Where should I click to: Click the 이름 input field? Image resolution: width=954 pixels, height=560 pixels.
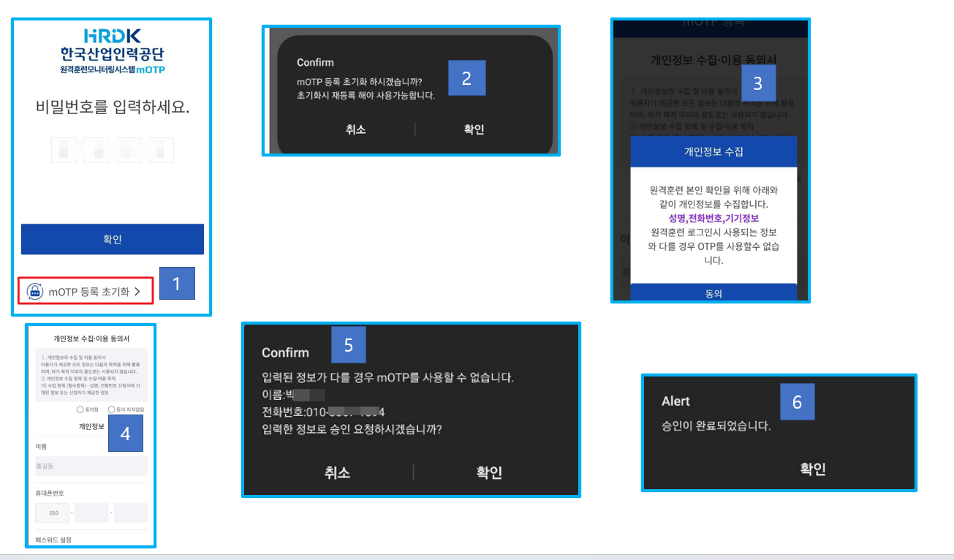click(x=91, y=466)
